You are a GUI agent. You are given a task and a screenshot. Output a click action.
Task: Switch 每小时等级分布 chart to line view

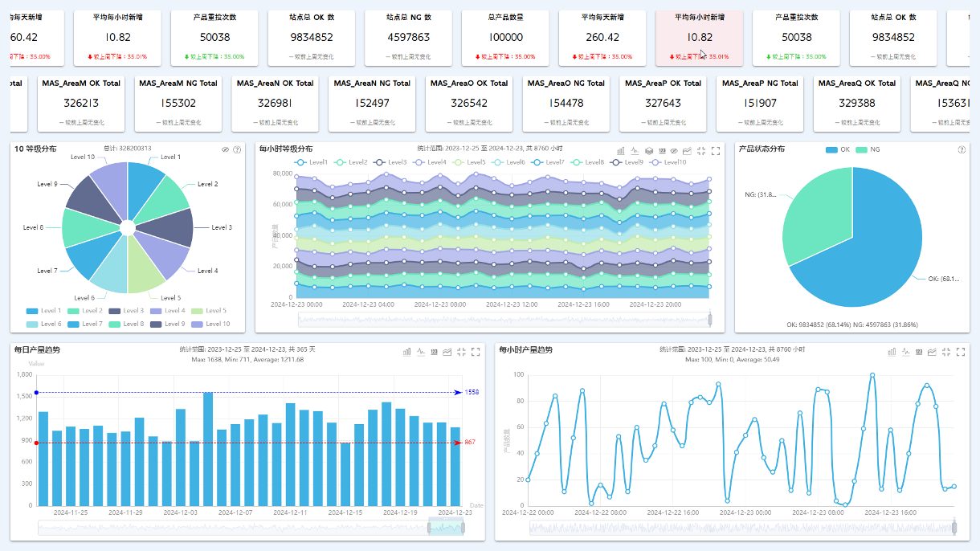click(x=635, y=150)
